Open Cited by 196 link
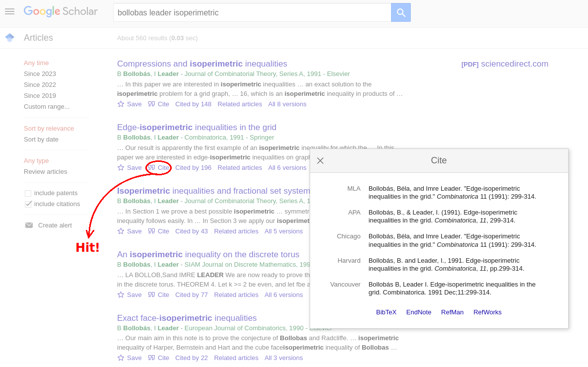Screen dimensions: 588x367 pos(193,168)
